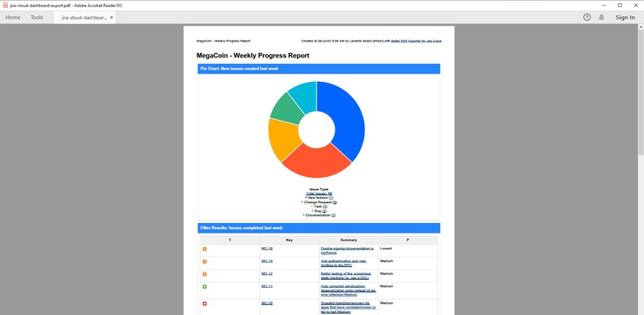This screenshot has width=644, height=315.
Task: Open the notifications bell icon
Action: [602, 18]
